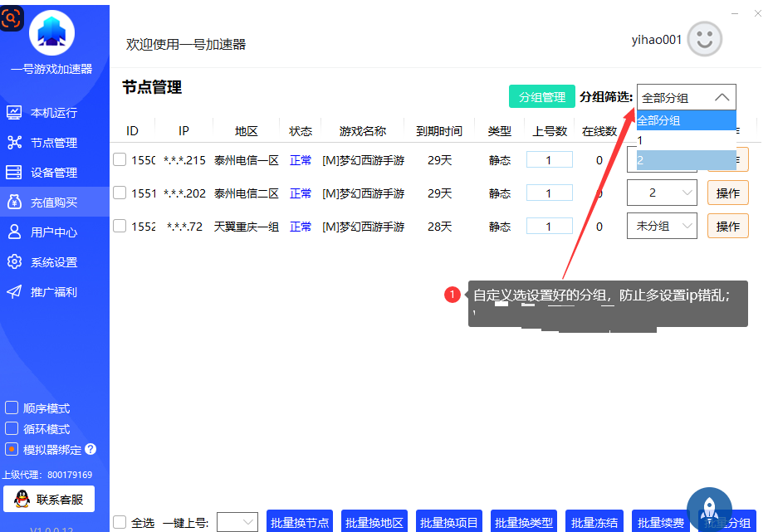Click the floating rocket icon at bottom right

(709, 510)
